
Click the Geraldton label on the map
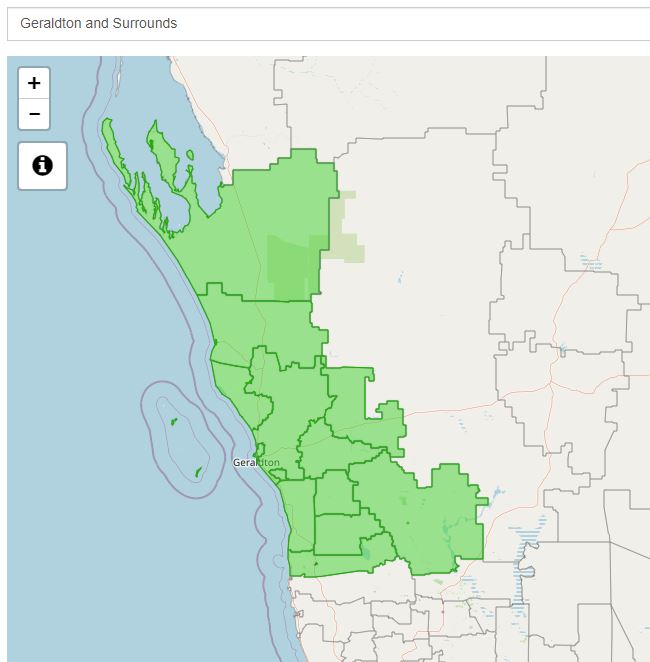(x=256, y=463)
